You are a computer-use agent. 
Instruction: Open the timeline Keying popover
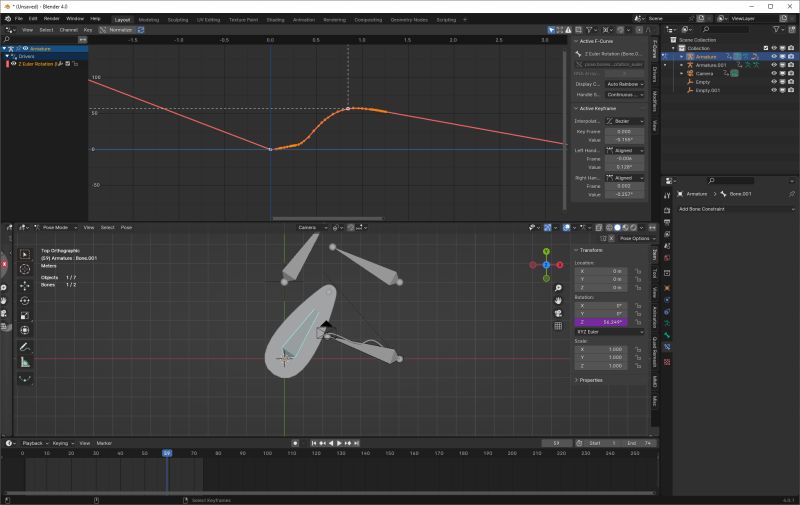(63, 443)
